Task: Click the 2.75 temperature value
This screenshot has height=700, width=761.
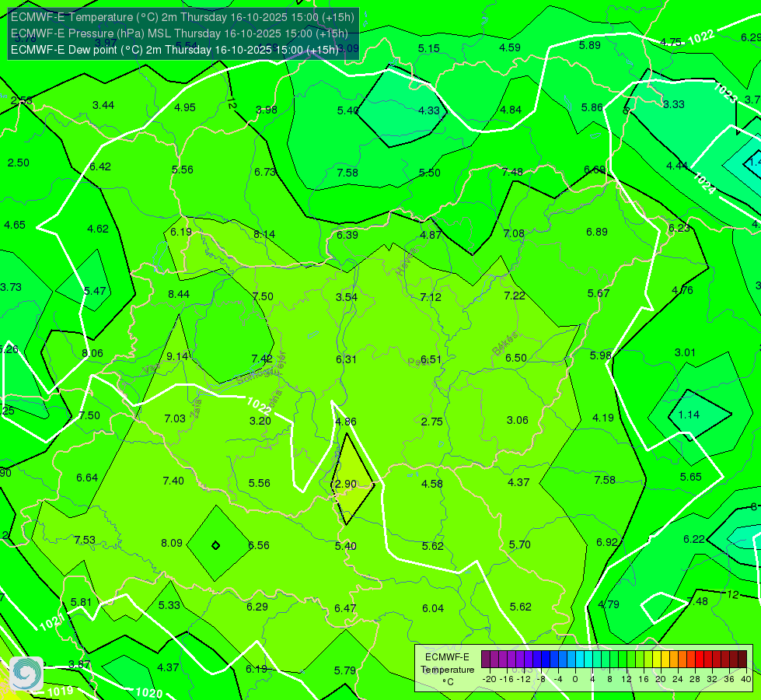Action: pos(431,421)
